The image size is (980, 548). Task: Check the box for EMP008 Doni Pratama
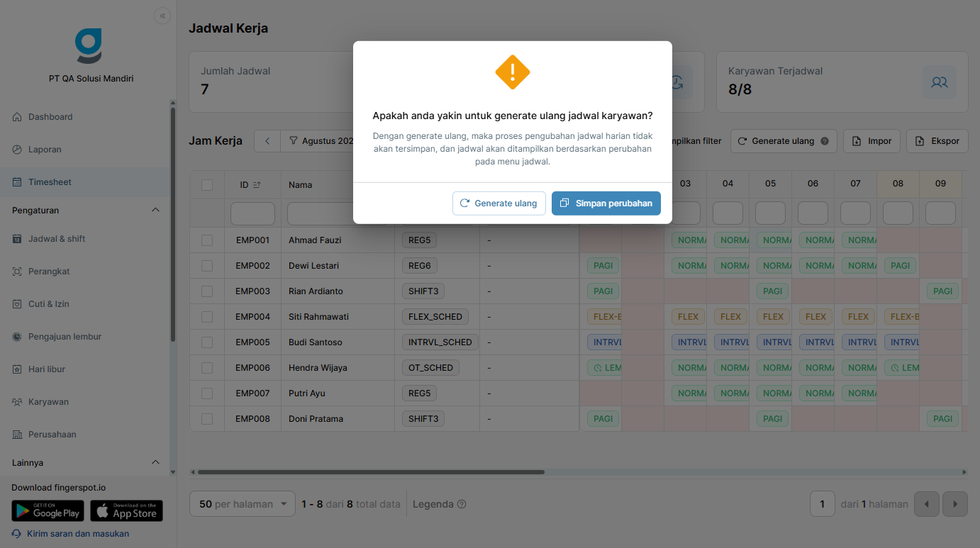207,419
